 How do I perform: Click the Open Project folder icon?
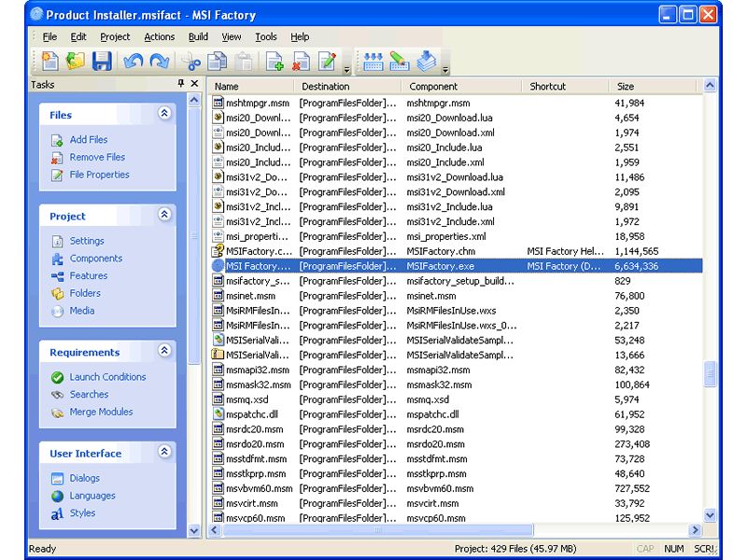(76, 62)
